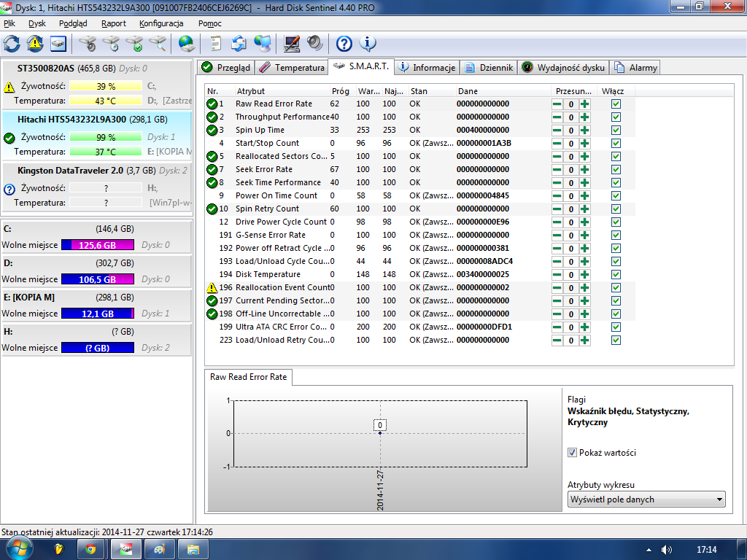747x560 pixels.
Task: Click the Hitachi health bar showing 99 %
Action: [x=106, y=137]
